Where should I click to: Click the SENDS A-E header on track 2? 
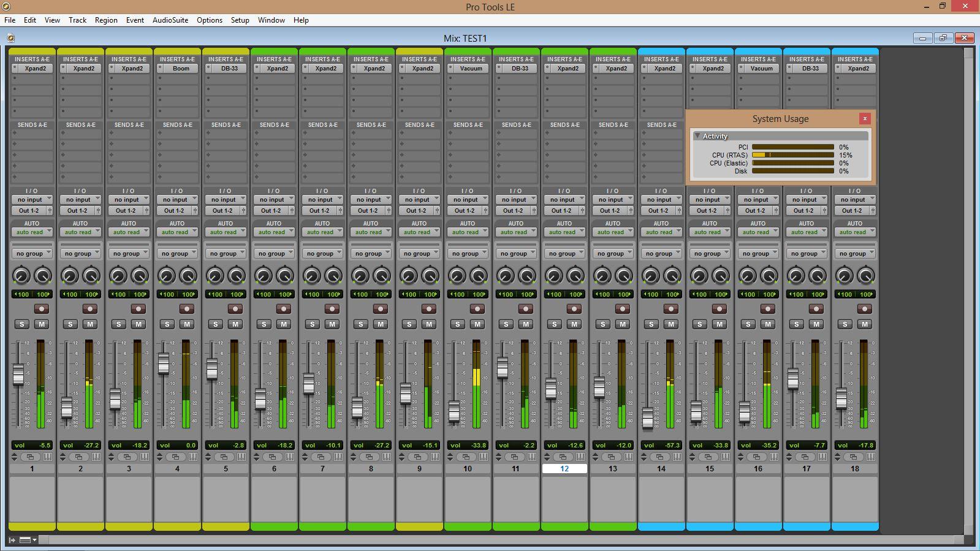coord(80,125)
